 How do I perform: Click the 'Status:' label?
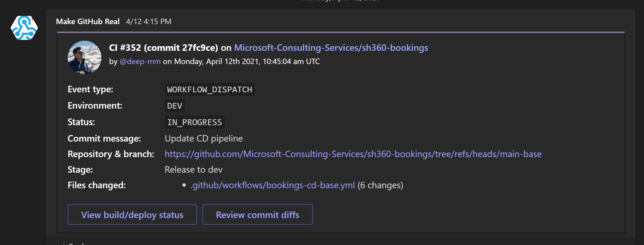pyautogui.click(x=81, y=122)
